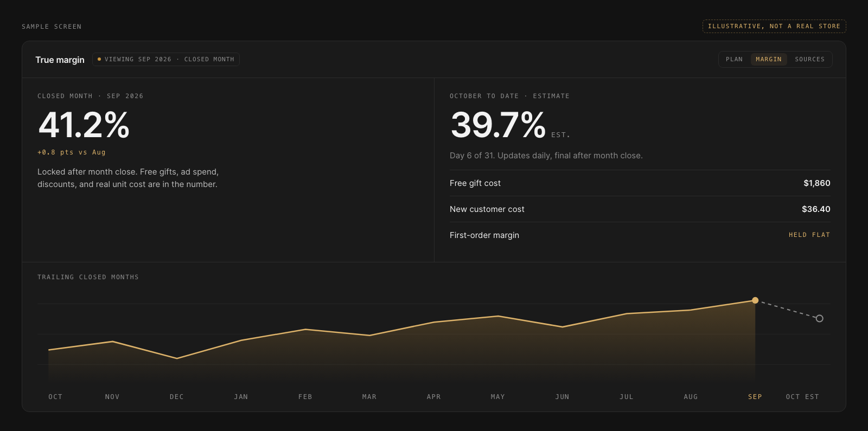Select the Margin tab
868x431 pixels.
coord(769,60)
